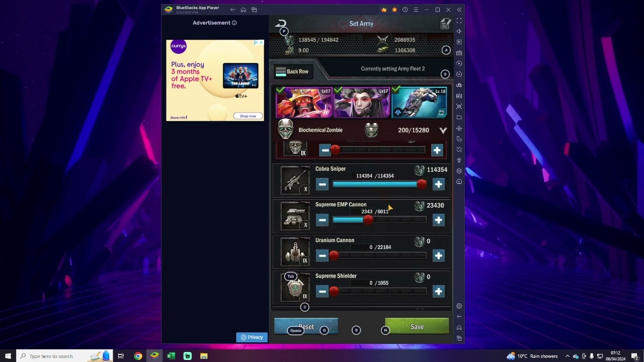644x362 pixels.
Task: Select the Cobra Sniper rifle thumbnail
Action: click(x=295, y=180)
